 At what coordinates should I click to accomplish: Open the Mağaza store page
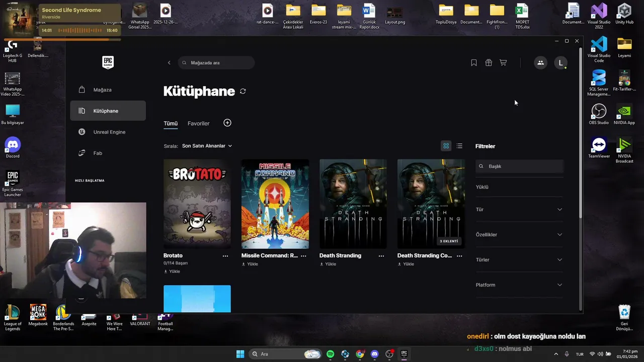(108, 90)
